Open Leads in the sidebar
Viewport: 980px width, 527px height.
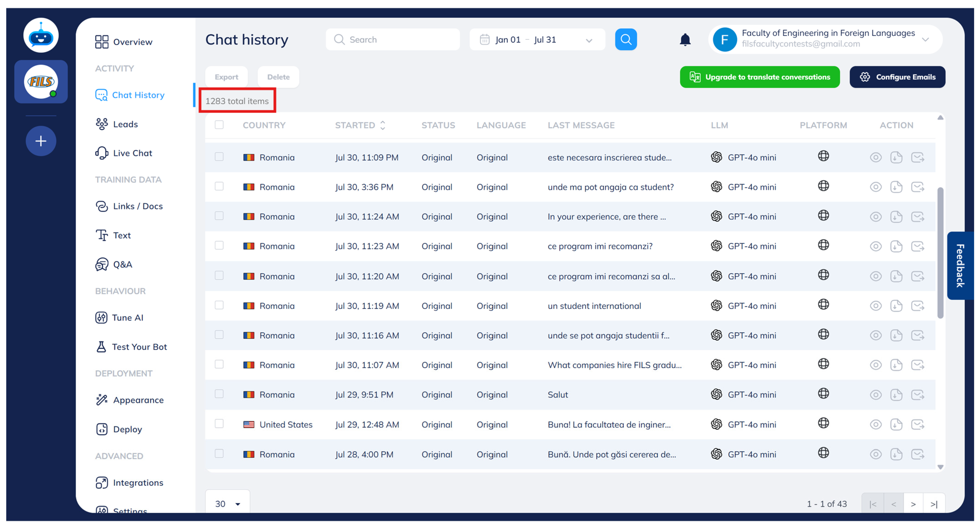coord(125,124)
